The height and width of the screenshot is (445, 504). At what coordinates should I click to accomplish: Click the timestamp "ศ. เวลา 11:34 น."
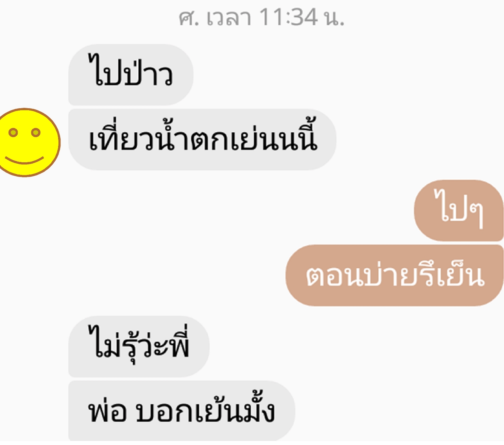(261, 17)
